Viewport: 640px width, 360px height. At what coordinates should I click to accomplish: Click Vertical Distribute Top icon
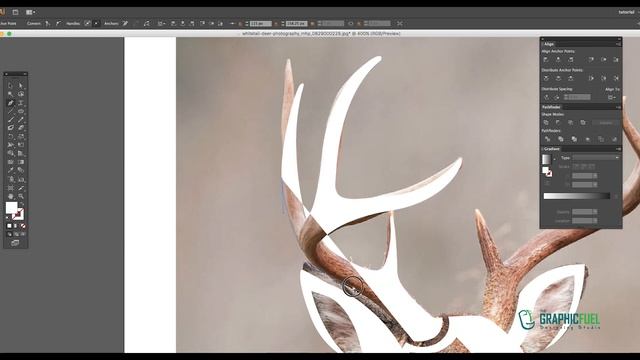click(x=546, y=78)
